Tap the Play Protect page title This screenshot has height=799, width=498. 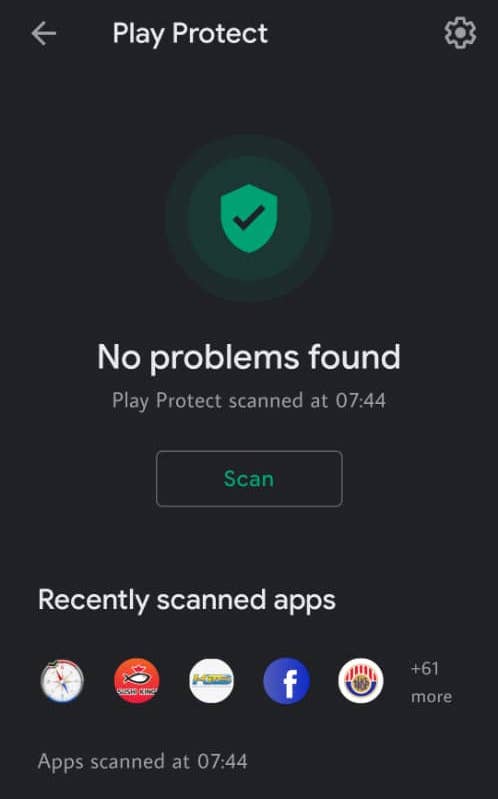pos(190,34)
